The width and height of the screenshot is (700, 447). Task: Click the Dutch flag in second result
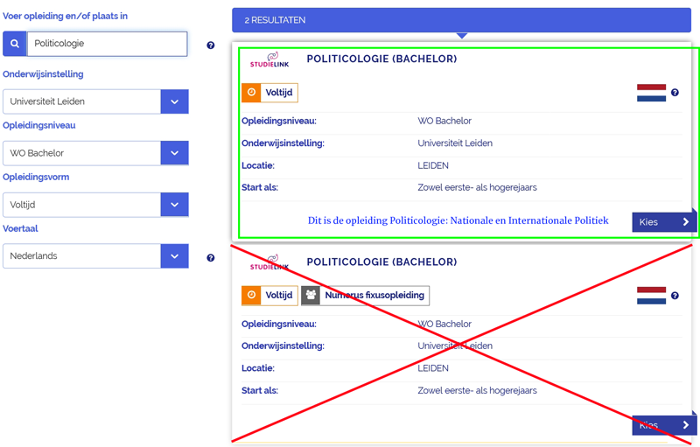[651, 296]
